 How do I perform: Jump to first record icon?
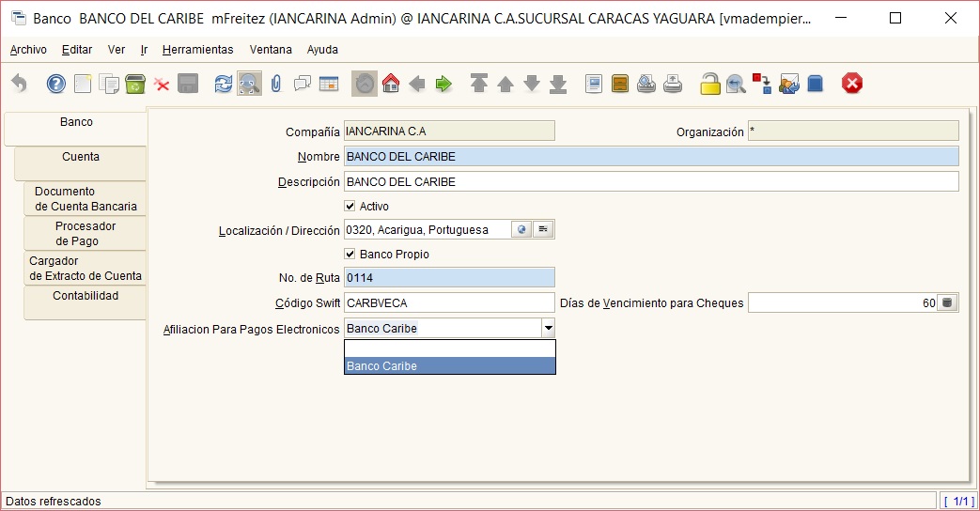tap(479, 83)
